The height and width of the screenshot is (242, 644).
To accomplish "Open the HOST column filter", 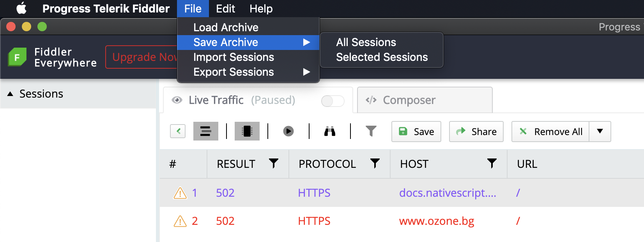I will [x=492, y=164].
